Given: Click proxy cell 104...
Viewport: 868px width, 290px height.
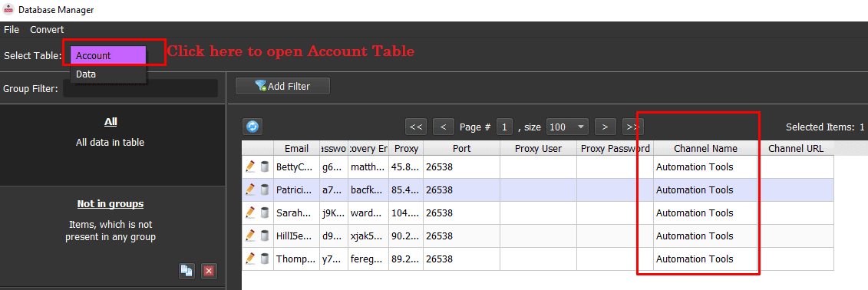Looking at the screenshot, I should 406,213.
